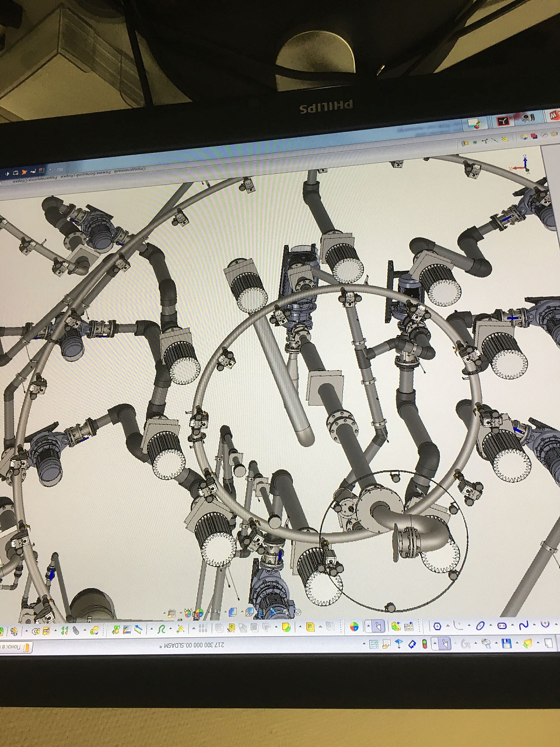
Task: Click the Edit Appearance color wheel icon
Action: [354, 627]
